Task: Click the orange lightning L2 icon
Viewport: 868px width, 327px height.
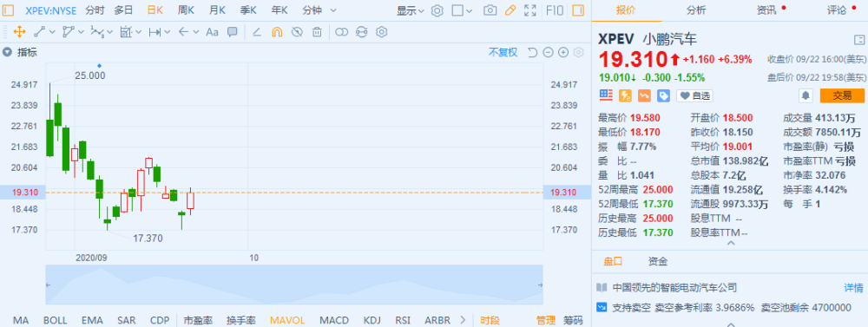Action: point(625,95)
